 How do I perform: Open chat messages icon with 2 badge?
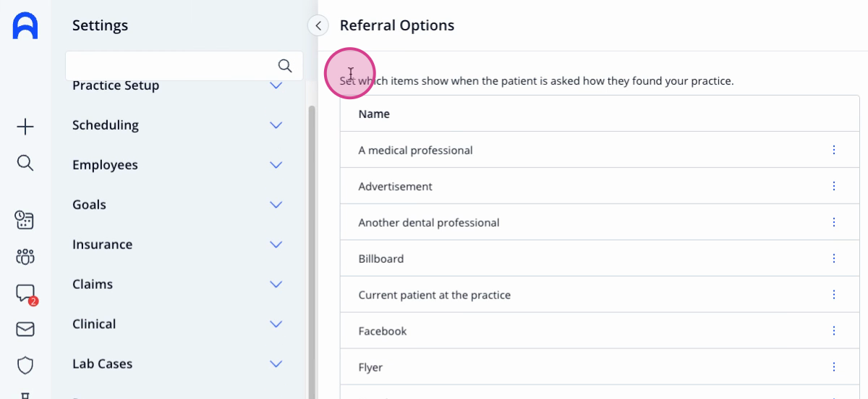tap(26, 294)
